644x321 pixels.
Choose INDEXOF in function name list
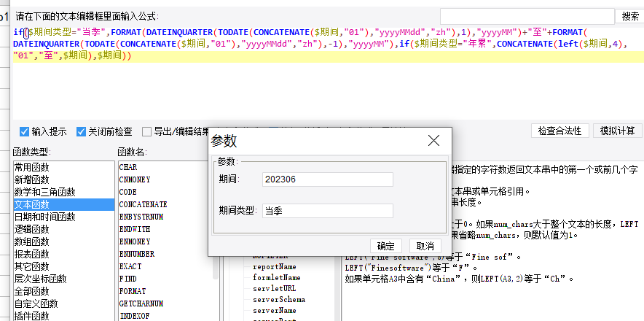134,316
